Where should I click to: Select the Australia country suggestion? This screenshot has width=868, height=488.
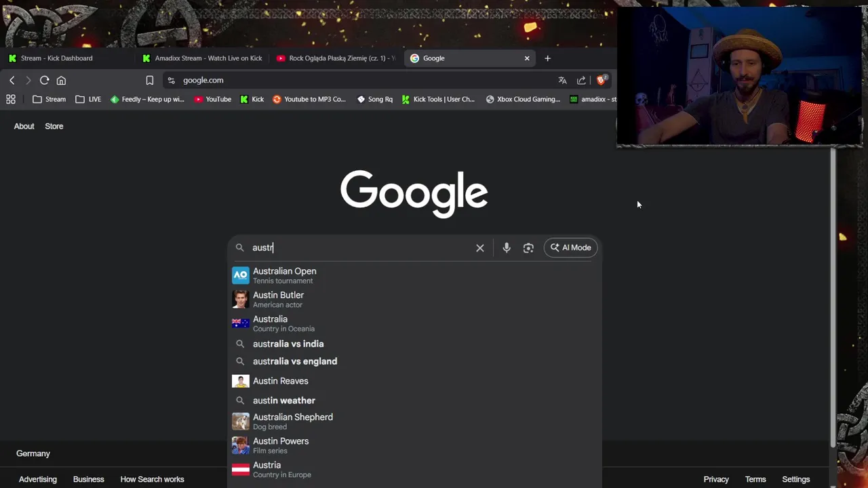414,323
